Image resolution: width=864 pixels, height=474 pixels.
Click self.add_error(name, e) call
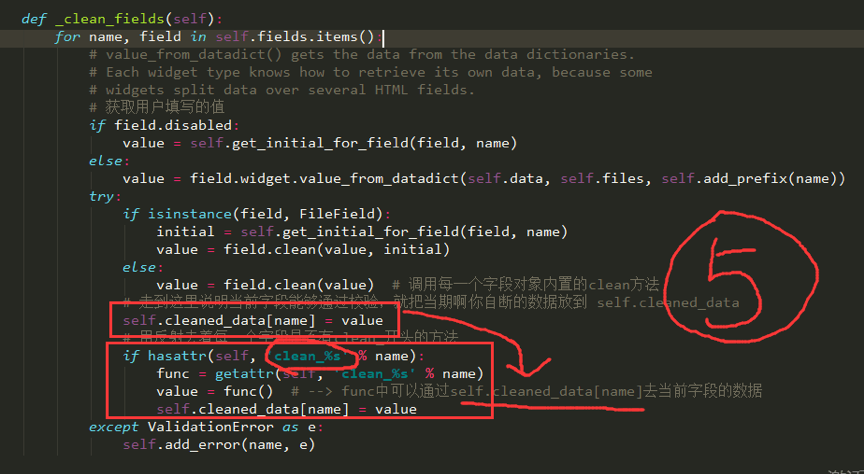(x=219, y=445)
